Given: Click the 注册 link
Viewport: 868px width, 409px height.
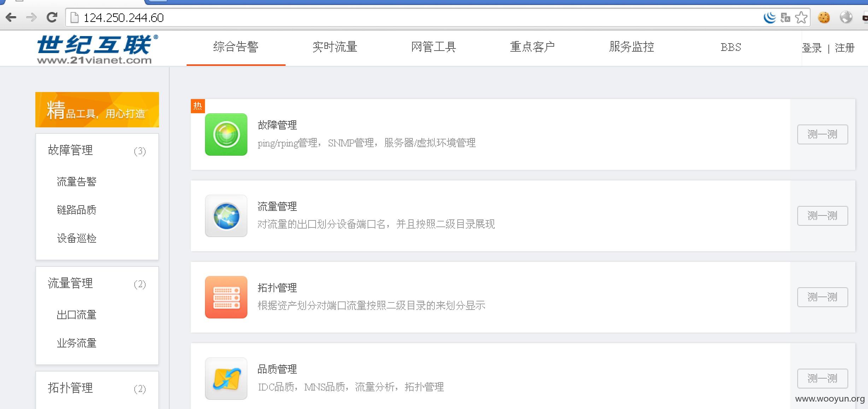Looking at the screenshot, I should (845, 48).
